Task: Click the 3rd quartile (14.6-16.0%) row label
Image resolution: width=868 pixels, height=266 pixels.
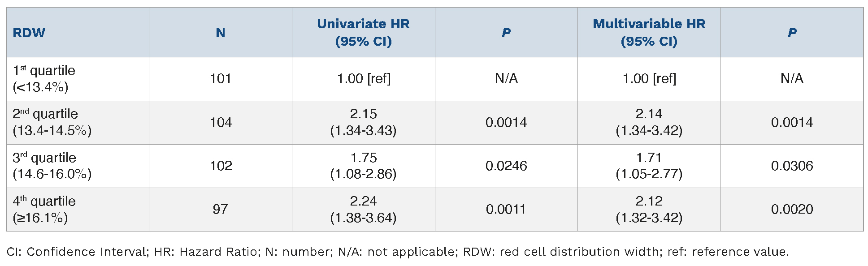Action: click(x=52, y=166)
